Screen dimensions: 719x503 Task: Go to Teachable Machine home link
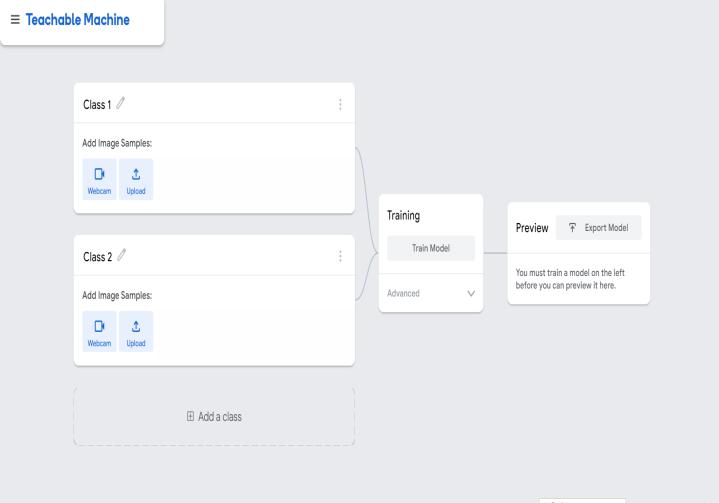pos(77,20)
